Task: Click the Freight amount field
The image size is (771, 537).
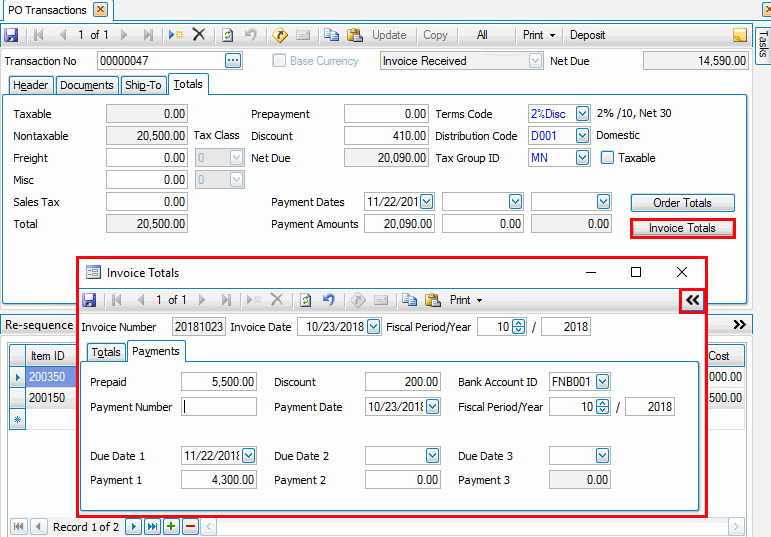Action: pyautogui.click(x=147, y=158)
